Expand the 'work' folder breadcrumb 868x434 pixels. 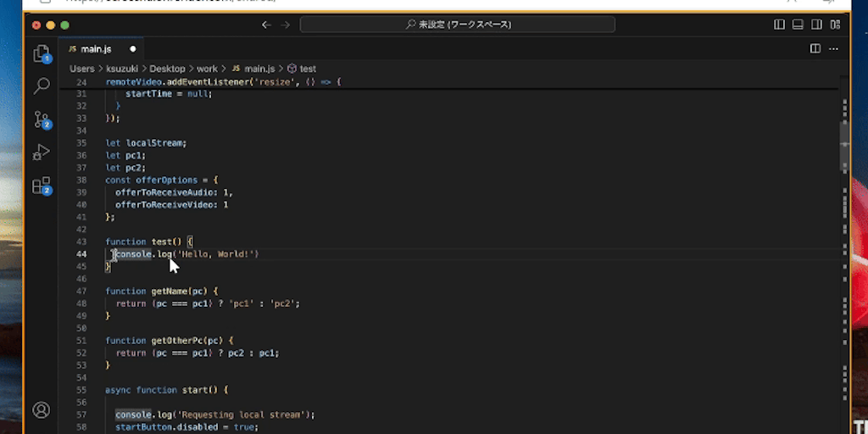pyautogui.click(x=207, y=69)
